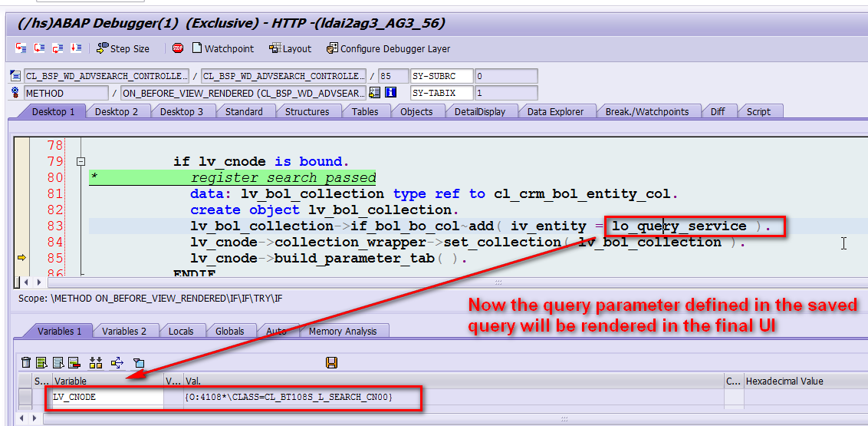Click the Continue execution debugger icon
Screen dimensions: 868x426
[x=76, y=48]
